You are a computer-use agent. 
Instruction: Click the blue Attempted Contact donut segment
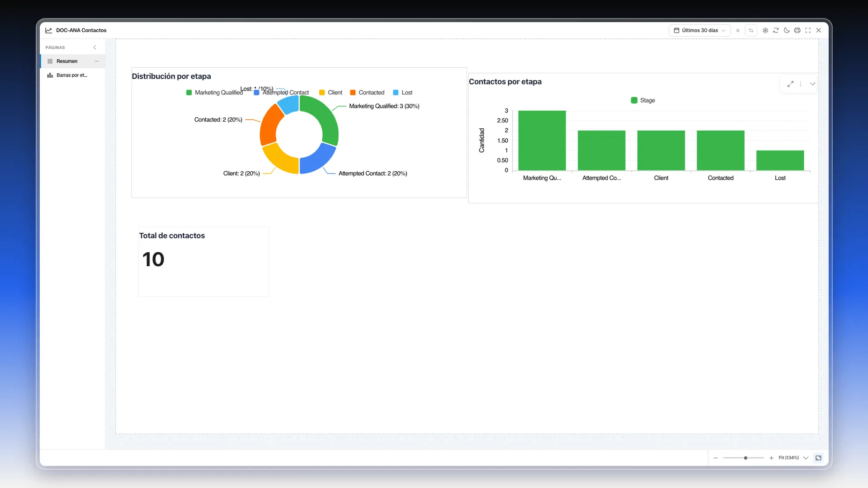317,160
